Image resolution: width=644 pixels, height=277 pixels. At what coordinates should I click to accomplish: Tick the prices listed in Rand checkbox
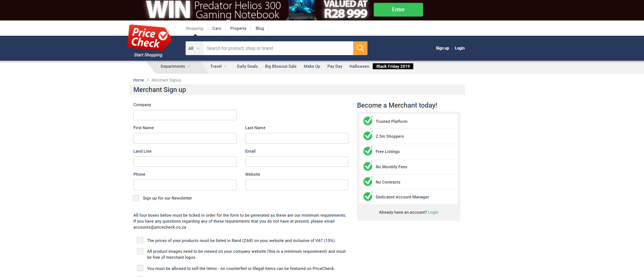(140, 240)
